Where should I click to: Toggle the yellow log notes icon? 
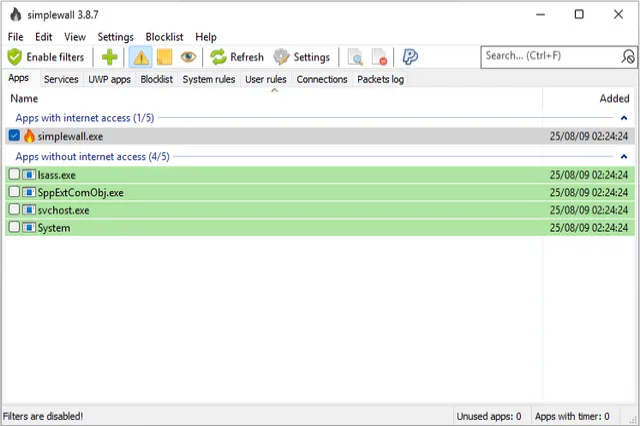pos(164,57)
